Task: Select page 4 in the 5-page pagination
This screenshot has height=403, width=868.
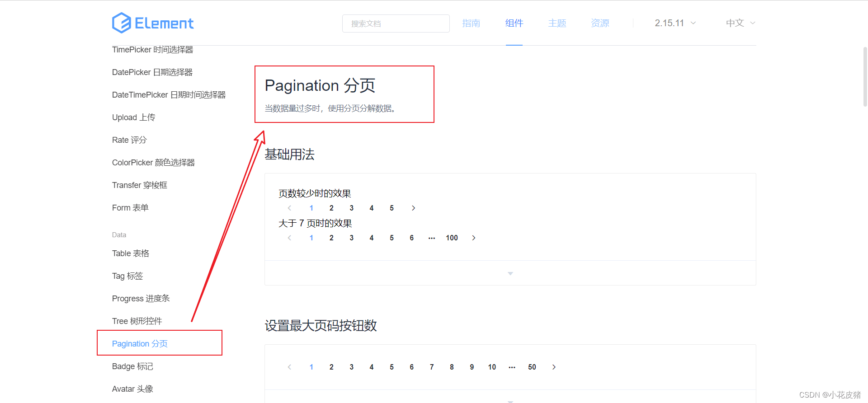Action: tap(372, 208)
